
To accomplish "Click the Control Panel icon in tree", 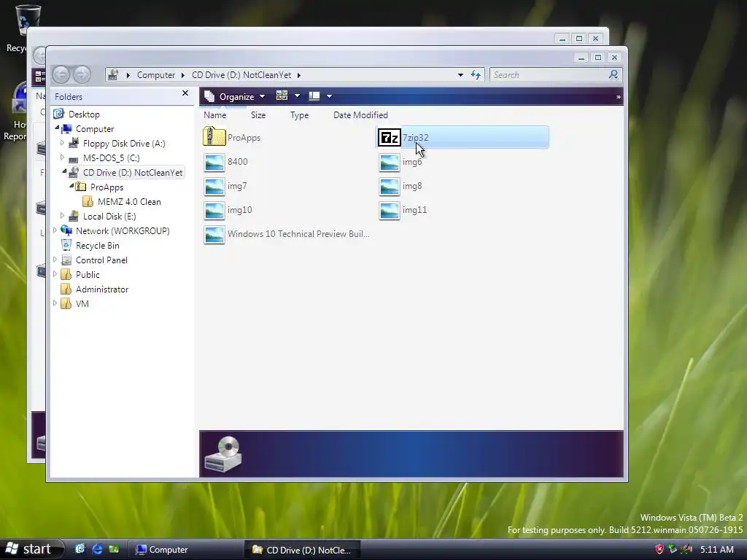I will (66, 260).
